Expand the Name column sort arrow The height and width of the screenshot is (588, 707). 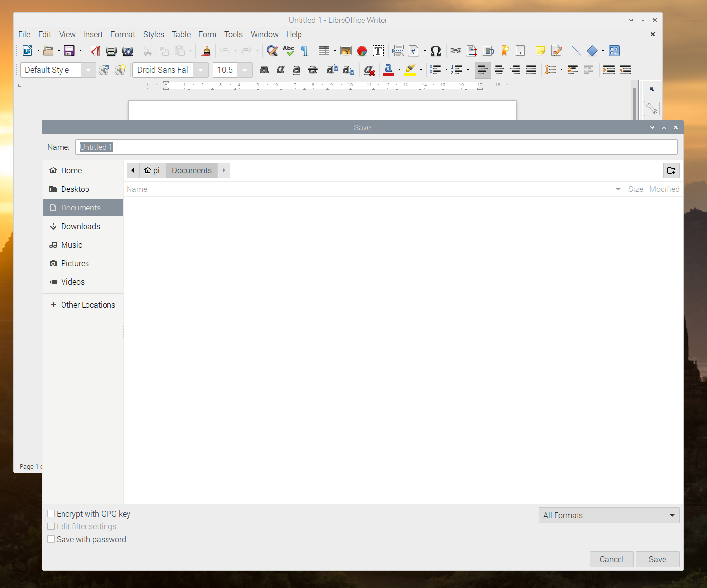pos(618,189)
